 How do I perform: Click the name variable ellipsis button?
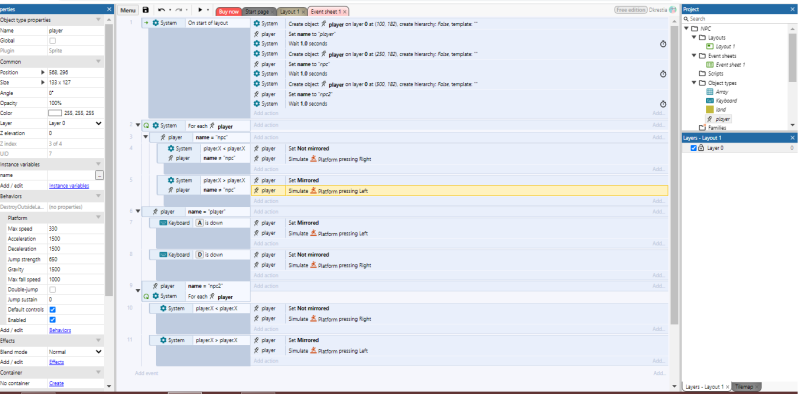pyautogui.click(x=99, y=175)
